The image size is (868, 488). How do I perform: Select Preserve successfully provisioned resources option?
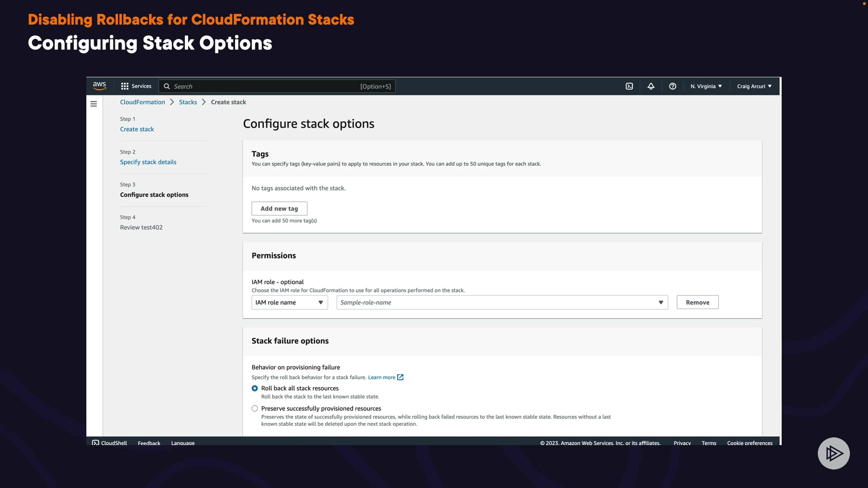coord(255,408)
